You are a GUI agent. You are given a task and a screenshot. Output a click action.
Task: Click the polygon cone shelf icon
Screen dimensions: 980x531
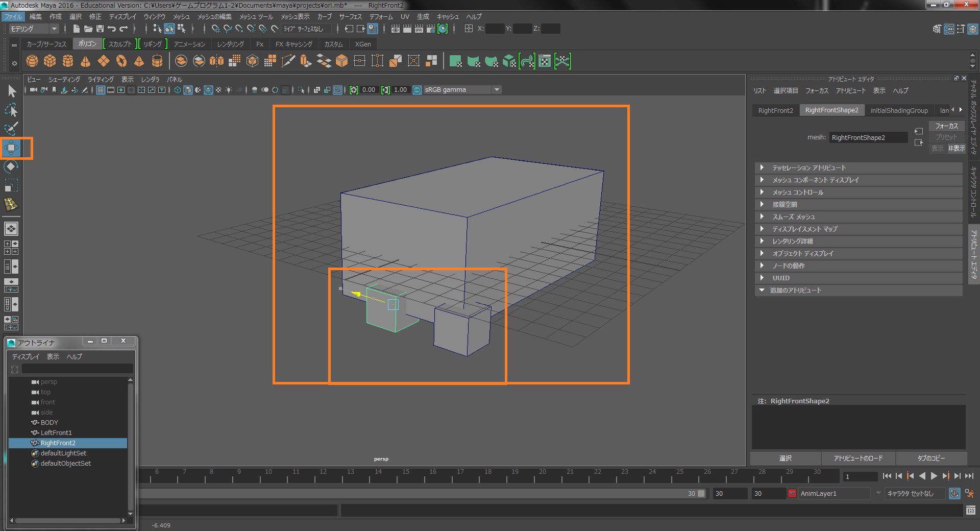tap(86, 61)
